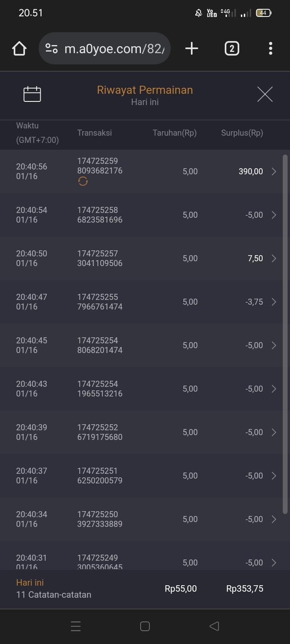
Task: Click the m.a0yoe.com address bar
Action: 114,49
